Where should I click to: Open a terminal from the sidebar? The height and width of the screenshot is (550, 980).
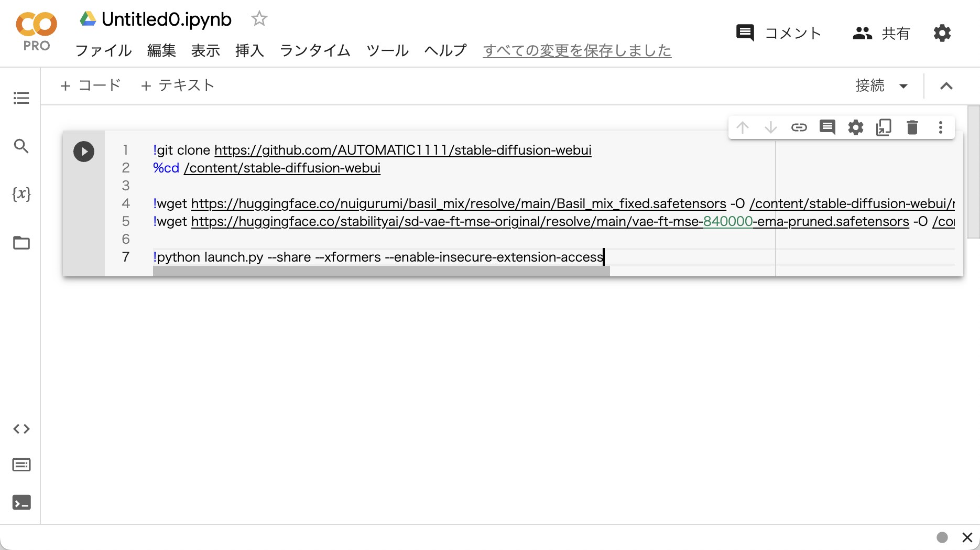coord(21,502)
